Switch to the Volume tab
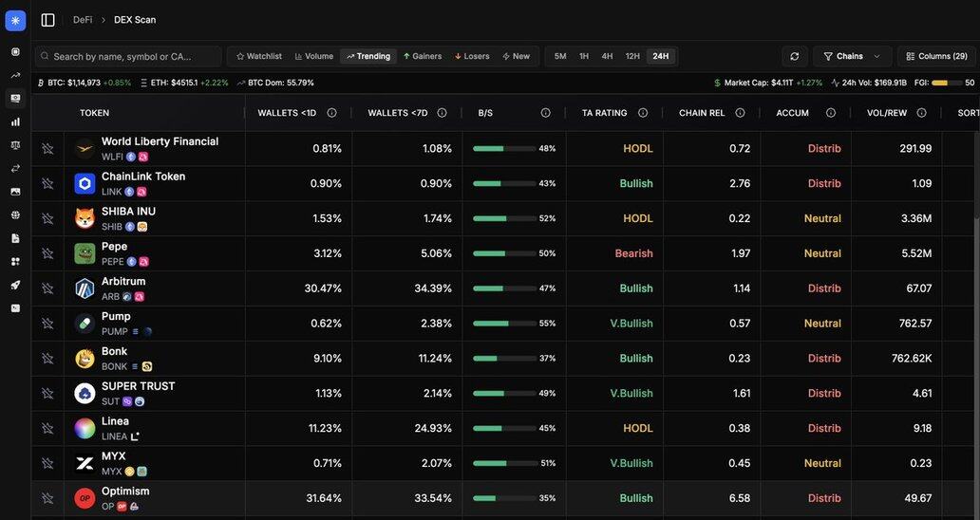Image resolution: width=980 pixels, height=520 pixels. pyautogui.click(x=313, y=56)
